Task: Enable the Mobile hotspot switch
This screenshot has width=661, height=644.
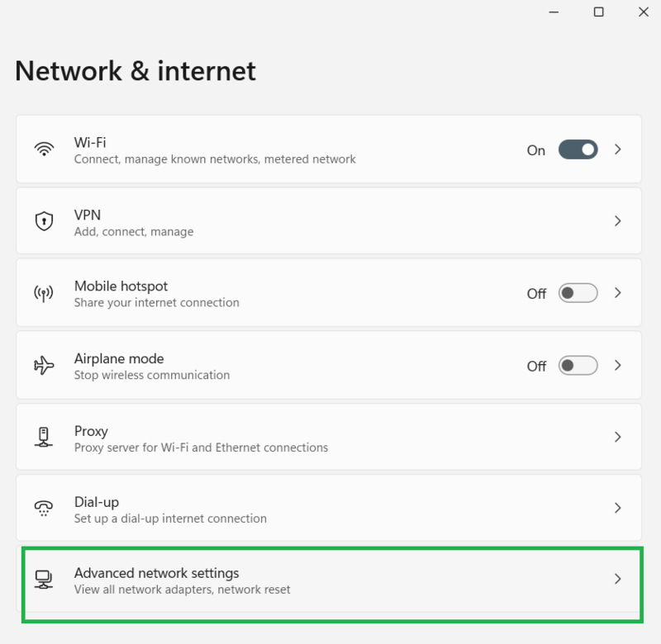Action: point(578,293)
